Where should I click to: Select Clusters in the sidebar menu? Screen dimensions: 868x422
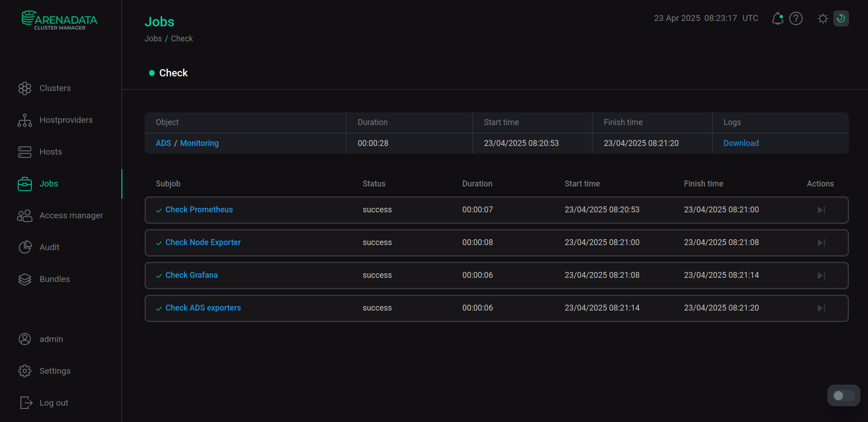tap(55, 88)
